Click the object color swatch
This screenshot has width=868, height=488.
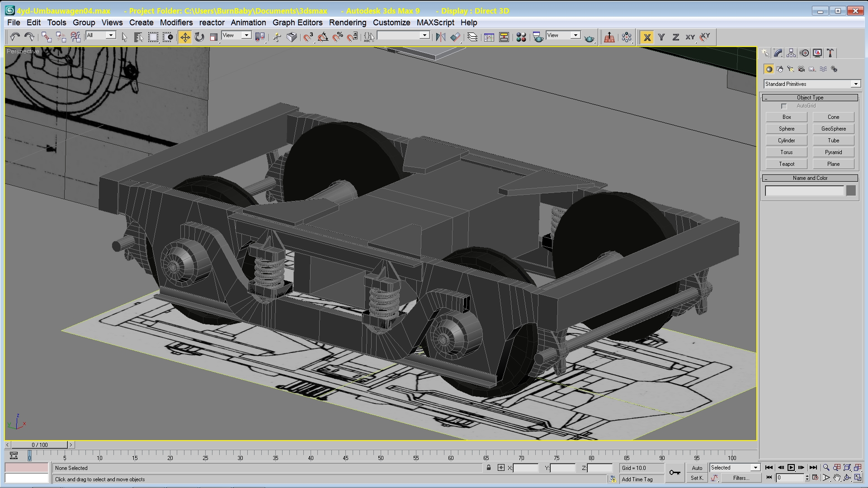point(851,191)
